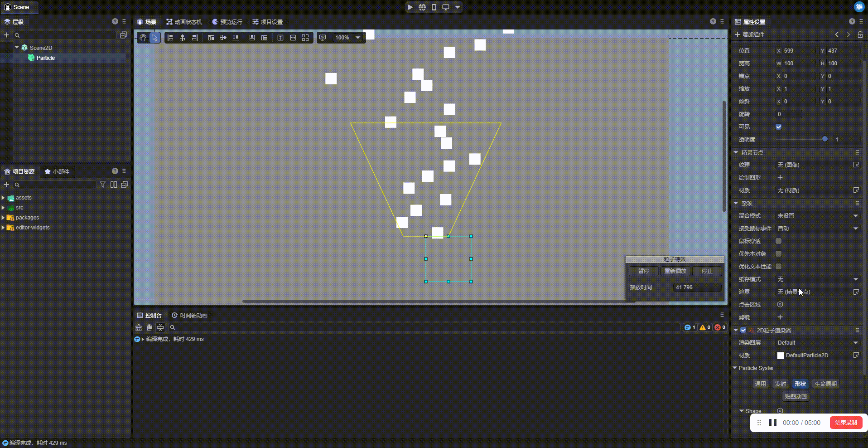Enable the mouse passthrough (鼠标穿透) checkbox

778,241
